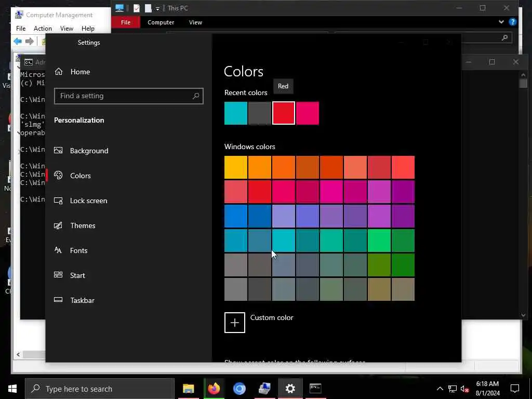
Task: Click scroll down arrow in right window scrollbar
Action: [523, 315]
